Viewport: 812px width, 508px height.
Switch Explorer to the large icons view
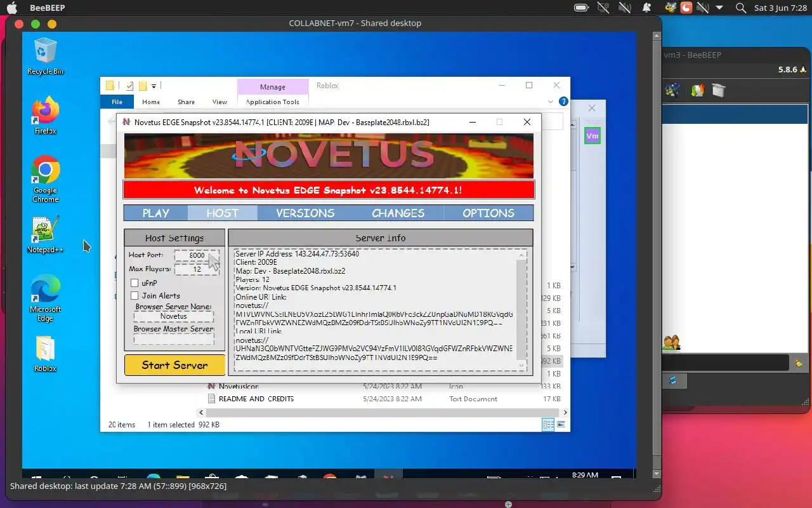561,425
